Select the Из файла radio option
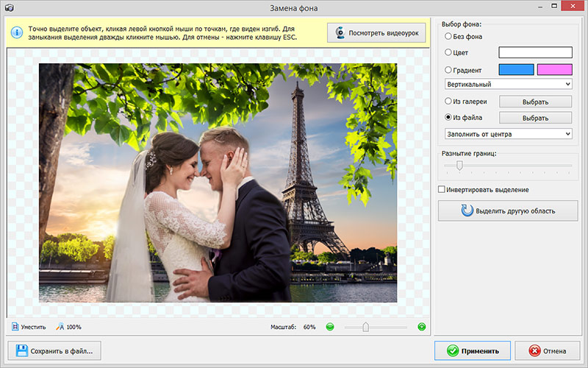This screenshot has width=588, height=368. [x=448, y=117]
